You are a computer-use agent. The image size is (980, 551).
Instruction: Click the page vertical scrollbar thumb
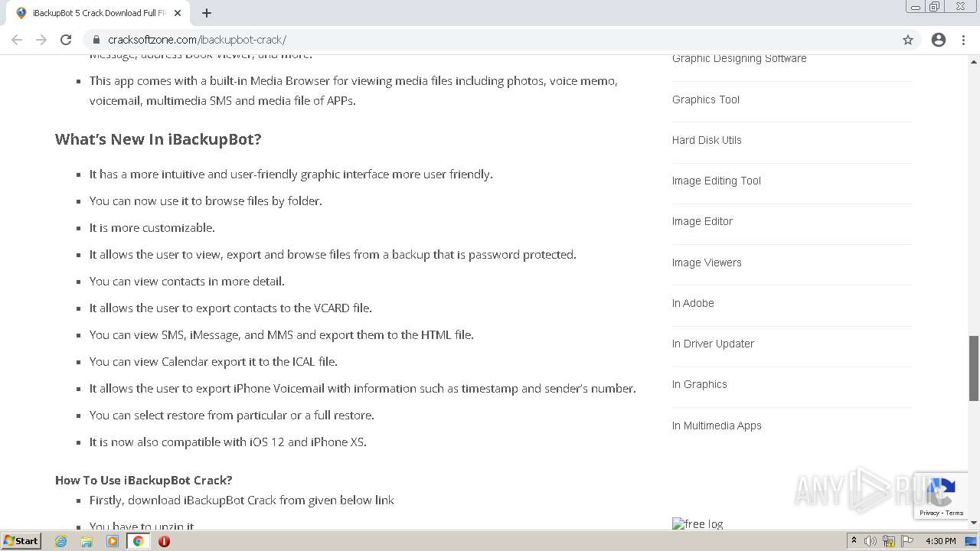974,368
